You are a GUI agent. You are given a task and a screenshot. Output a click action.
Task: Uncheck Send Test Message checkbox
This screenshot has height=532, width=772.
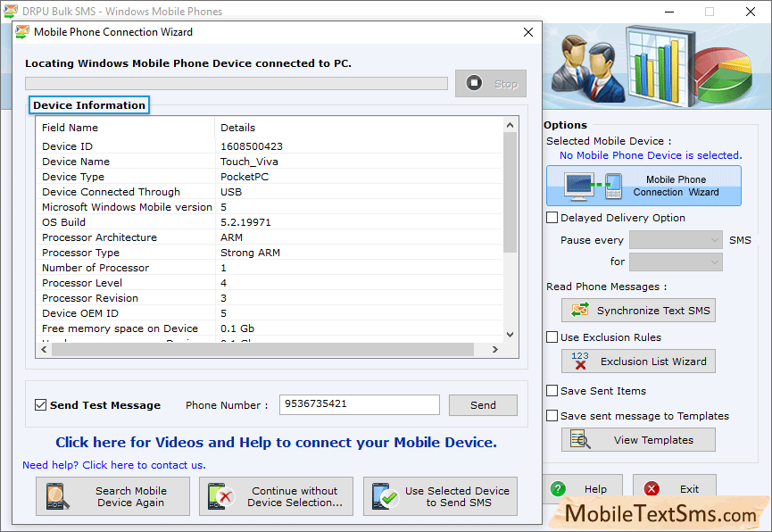(x=40, y=405)
